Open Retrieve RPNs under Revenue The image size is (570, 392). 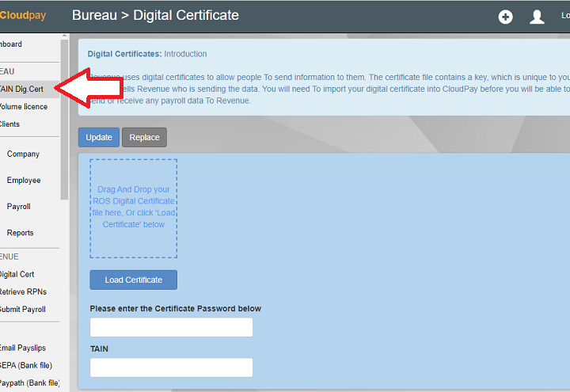(23, 291)
